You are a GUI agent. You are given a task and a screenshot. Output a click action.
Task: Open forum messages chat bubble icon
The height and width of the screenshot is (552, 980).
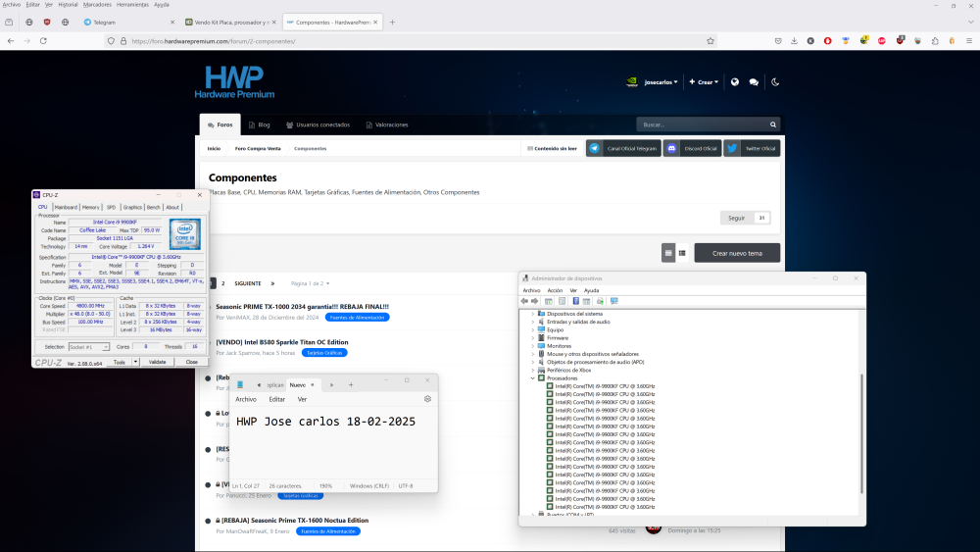[754, 82]
